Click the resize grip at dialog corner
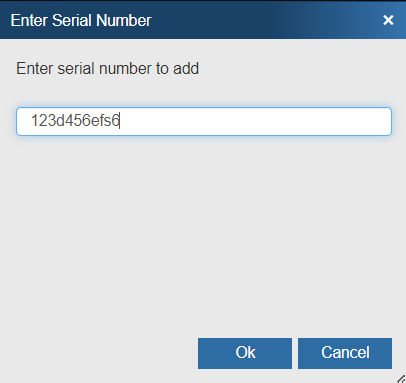The width and height of the screenshot is (406, 383). coord(401,379)
